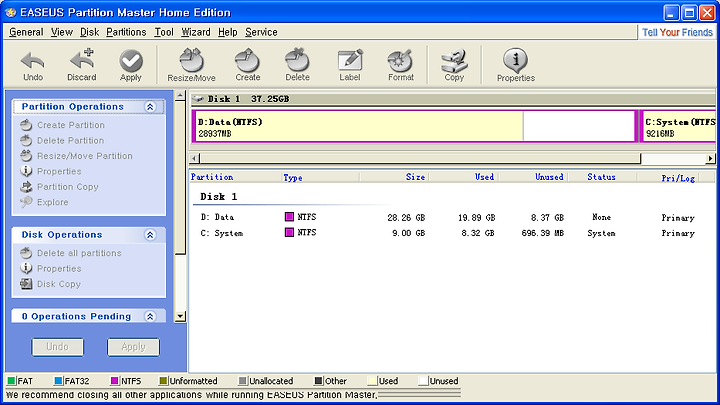The width and height of the screenshot is (720, 405).
Task: Click Explore magnifier icon in sidebar
Action: pyautogui.click(x=26, y=202)
